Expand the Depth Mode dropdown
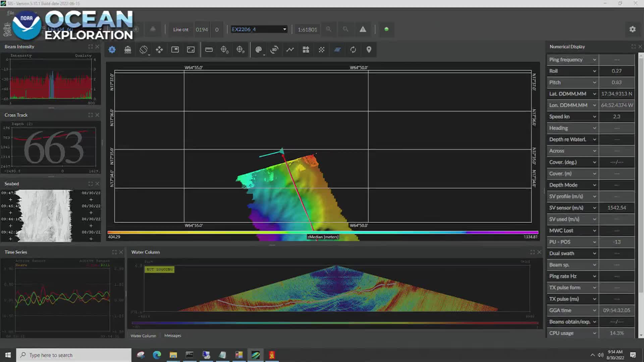The width and height of the screenshot is (644, 362). tap(594, 185)
